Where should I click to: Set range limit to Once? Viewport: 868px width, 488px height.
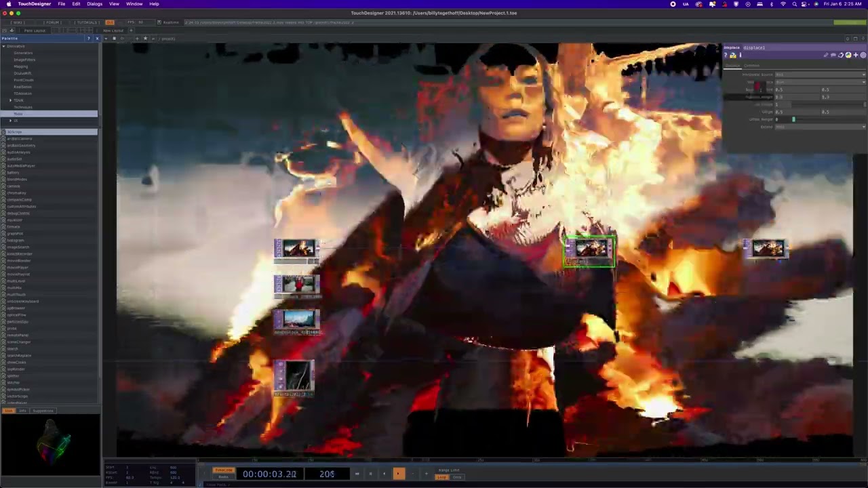point(457,477)
